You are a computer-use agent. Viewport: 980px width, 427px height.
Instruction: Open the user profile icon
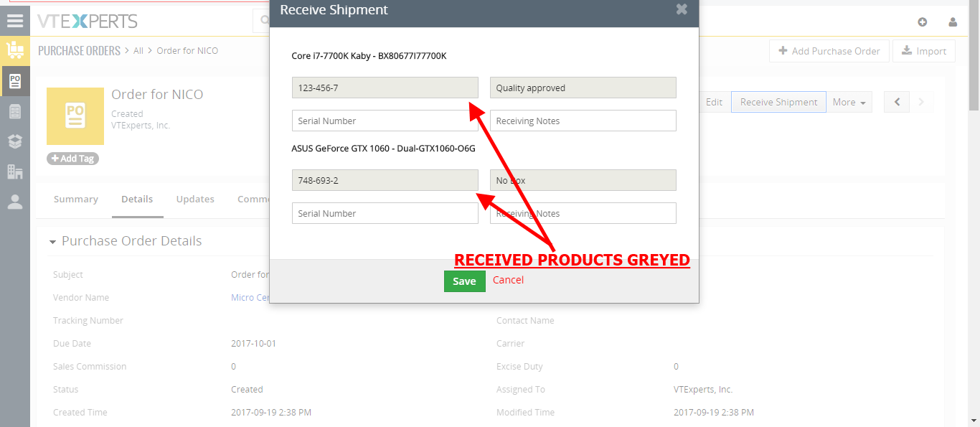point(953,22)
